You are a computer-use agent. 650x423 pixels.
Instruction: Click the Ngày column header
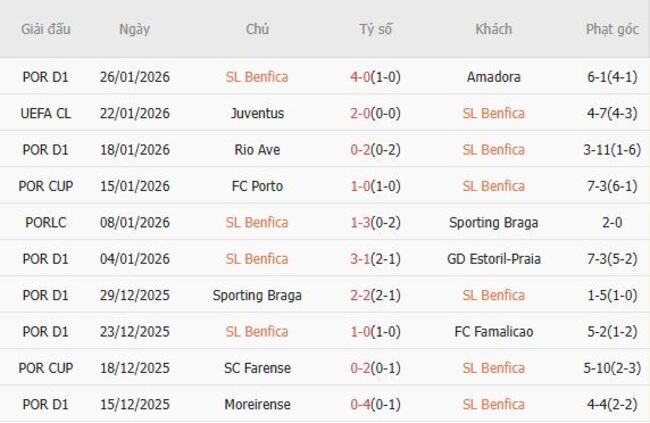(x=134, y=29)
